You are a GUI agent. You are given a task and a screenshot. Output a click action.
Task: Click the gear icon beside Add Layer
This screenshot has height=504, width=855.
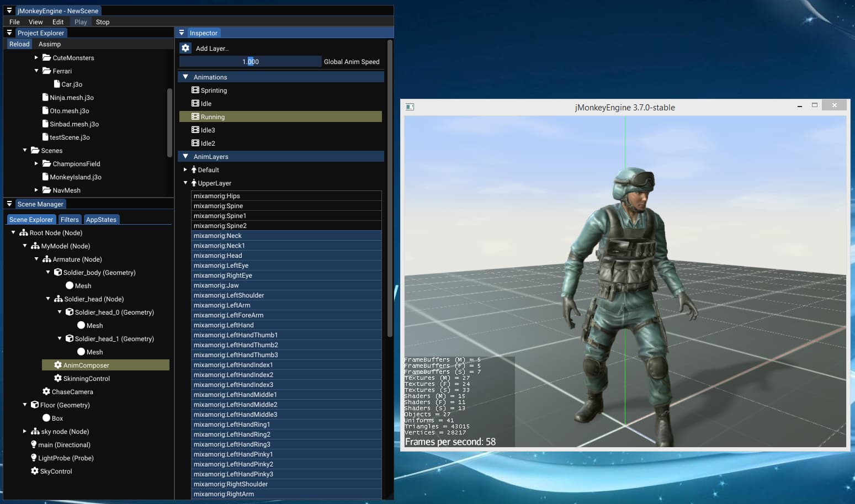(x=185, y=48)
